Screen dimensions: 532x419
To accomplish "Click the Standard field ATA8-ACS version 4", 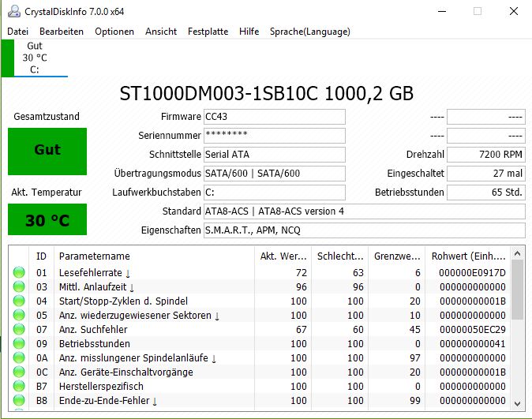I will (x=365, y=211).
